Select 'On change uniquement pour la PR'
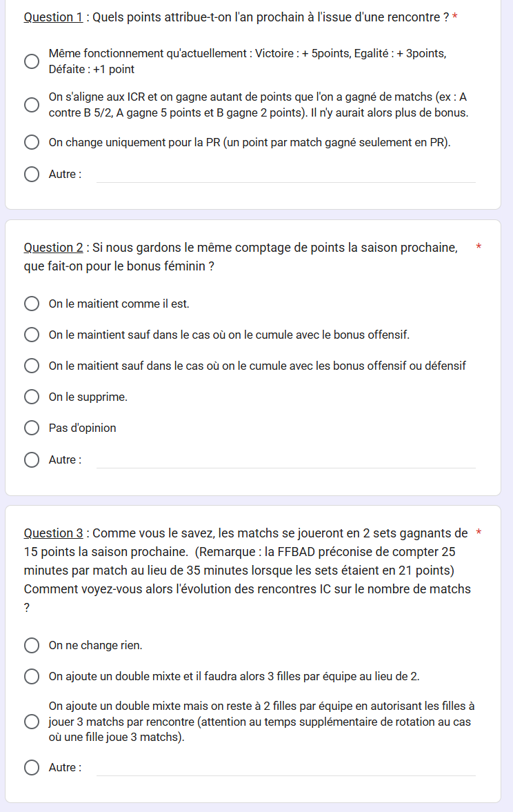 32,142
